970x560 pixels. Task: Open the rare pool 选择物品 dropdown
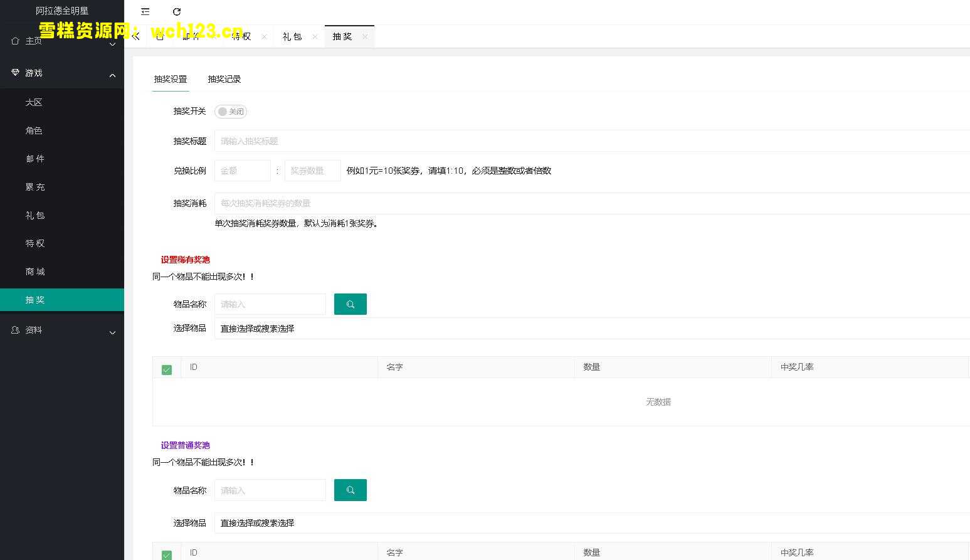(592, 329)
